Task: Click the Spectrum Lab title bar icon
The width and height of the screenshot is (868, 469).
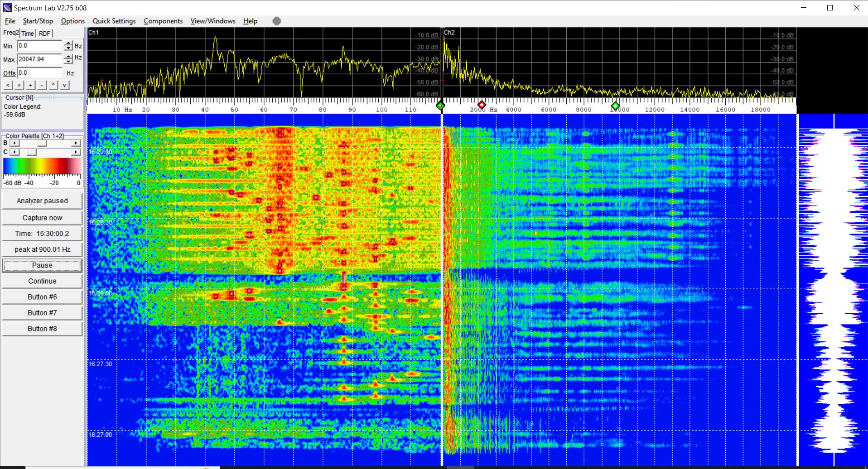Action: coord(7,8)
